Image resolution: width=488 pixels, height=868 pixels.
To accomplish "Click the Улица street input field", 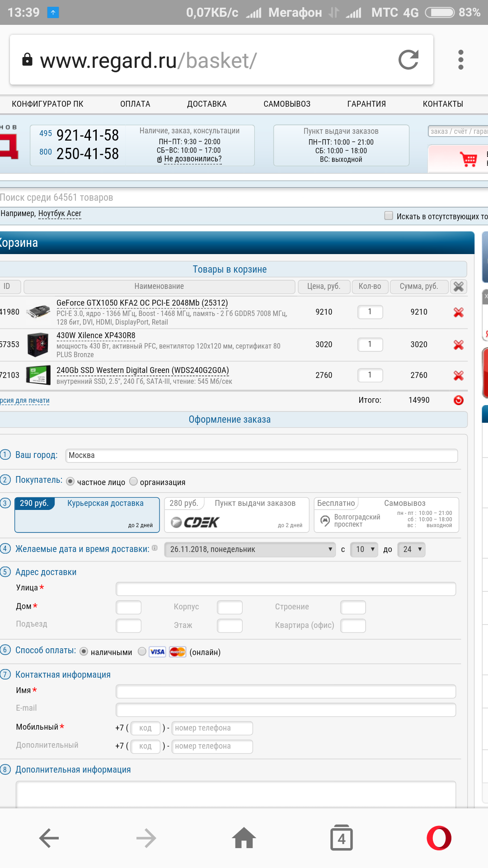I will (x=286, y=589).
